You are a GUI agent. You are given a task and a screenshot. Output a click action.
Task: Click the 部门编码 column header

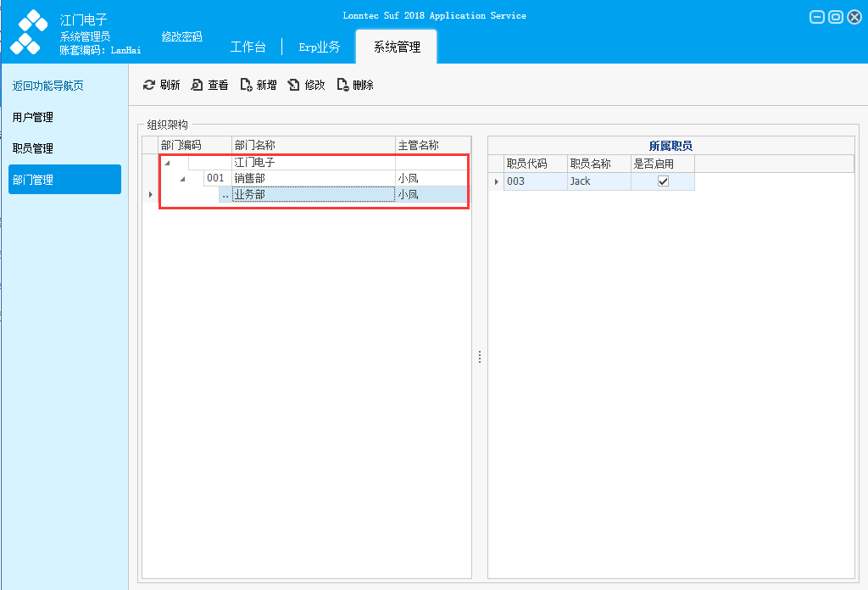click(195, 145)
